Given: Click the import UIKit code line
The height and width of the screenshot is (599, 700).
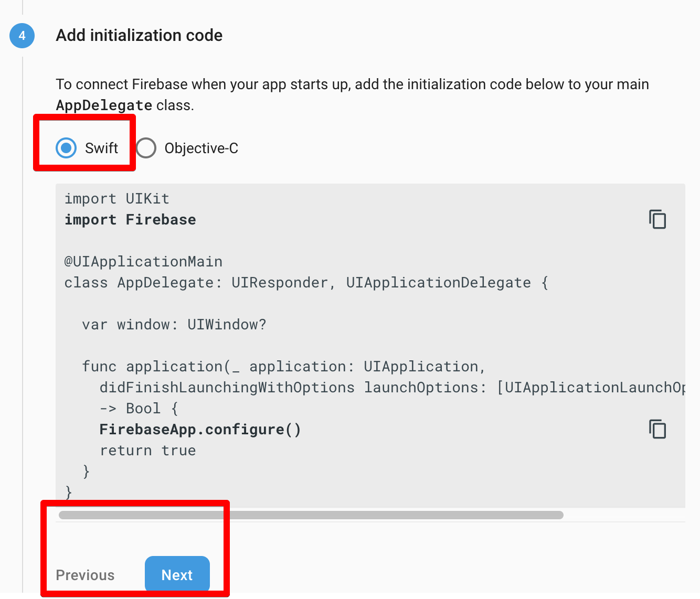Looking at the screenshot, I should pyautogui.click(x=117, y=199).
